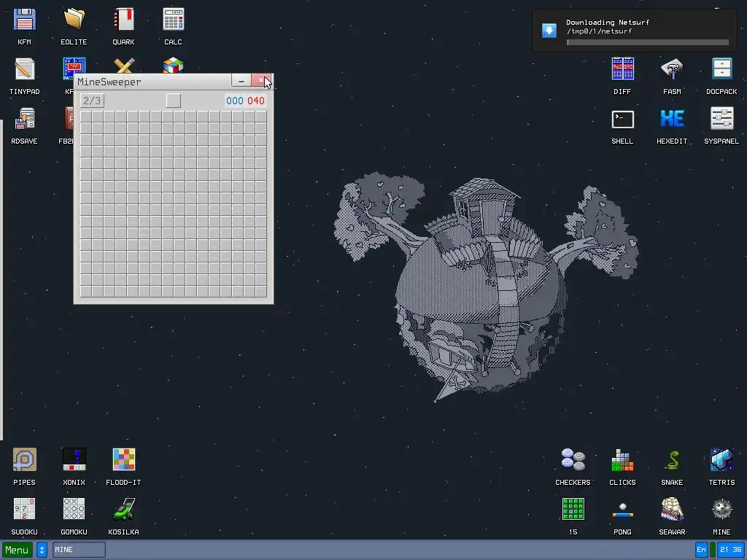Open the SYSPANEL settings icon
This screenshot has width=747, height=560.
coord(721,119)
